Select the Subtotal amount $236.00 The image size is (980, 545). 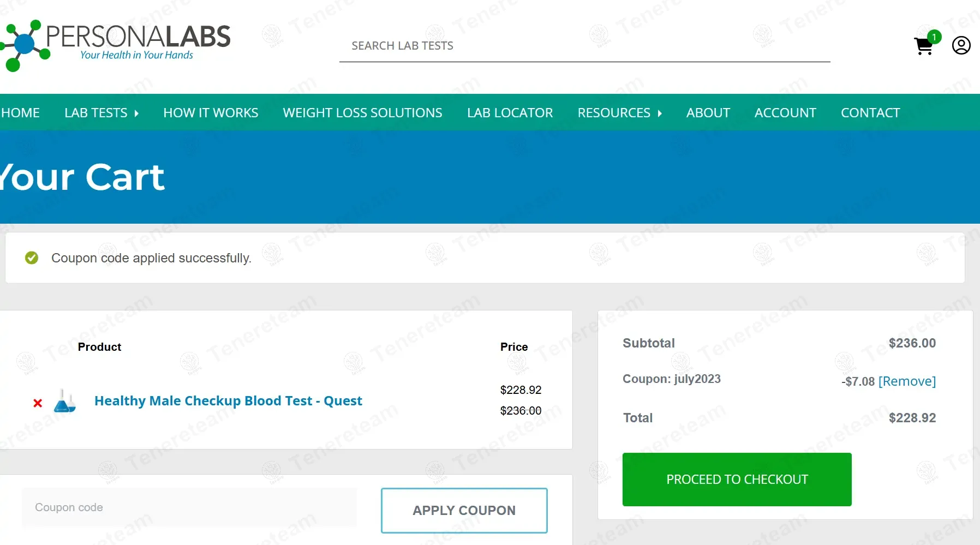912,343
